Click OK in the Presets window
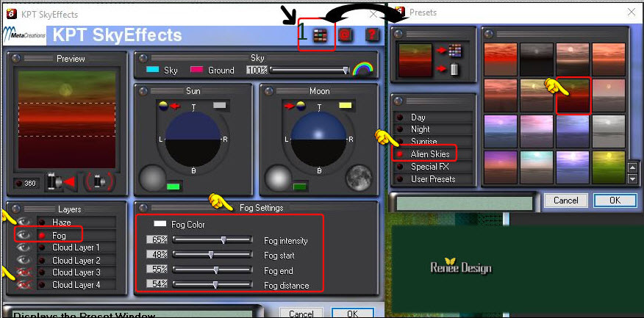 (x=615, y=200)
